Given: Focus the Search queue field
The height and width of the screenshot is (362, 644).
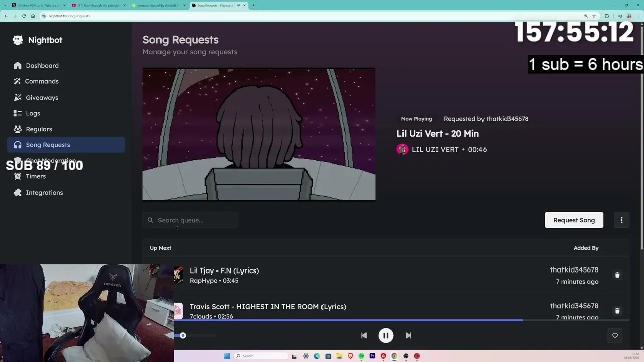Looking at the screenshot, I should [191, 220].
